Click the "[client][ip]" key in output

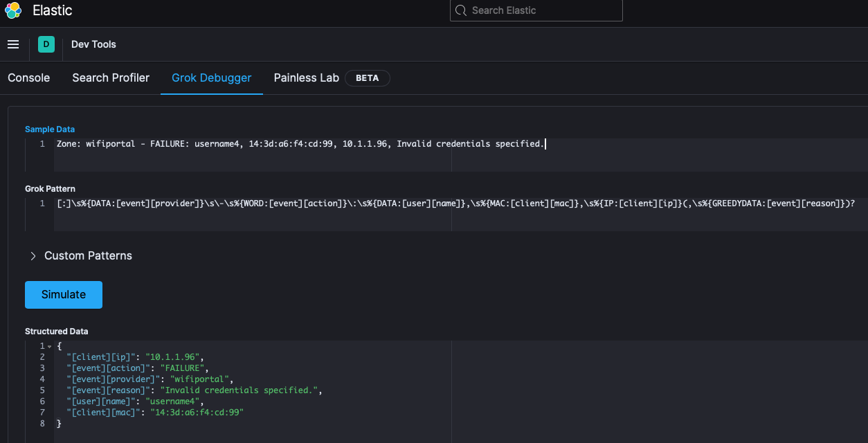point(100,357)
